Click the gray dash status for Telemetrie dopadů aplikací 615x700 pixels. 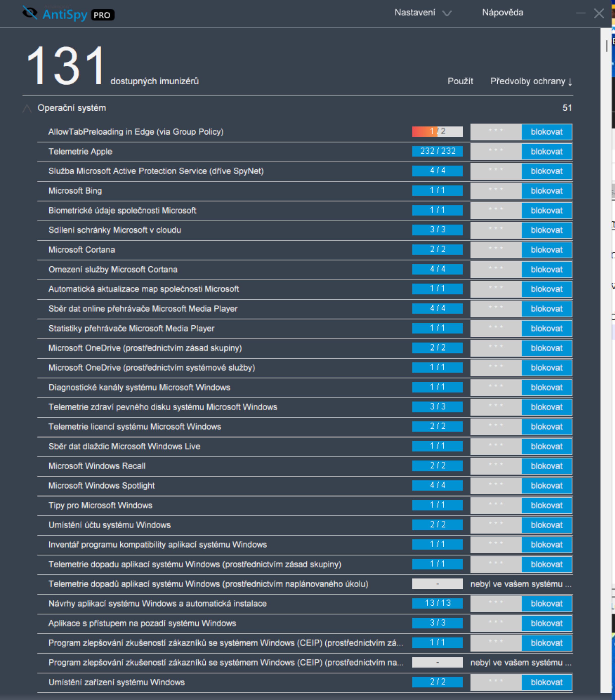tap(437, 584)
